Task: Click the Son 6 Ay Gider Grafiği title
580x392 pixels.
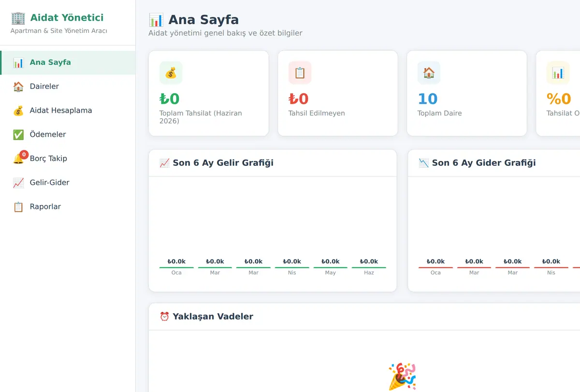Action: click(x=484, y=163)
